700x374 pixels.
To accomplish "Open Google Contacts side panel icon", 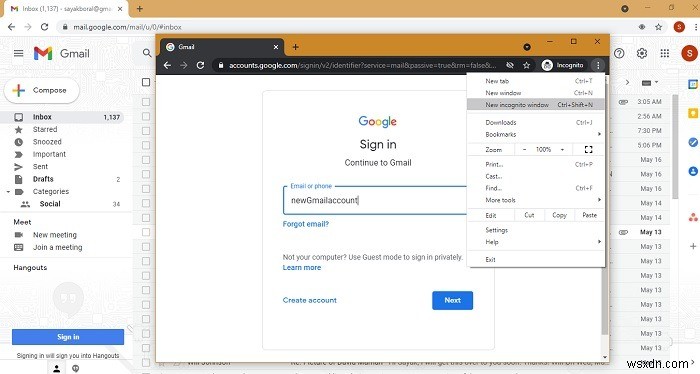I will (x=693, y=171).
